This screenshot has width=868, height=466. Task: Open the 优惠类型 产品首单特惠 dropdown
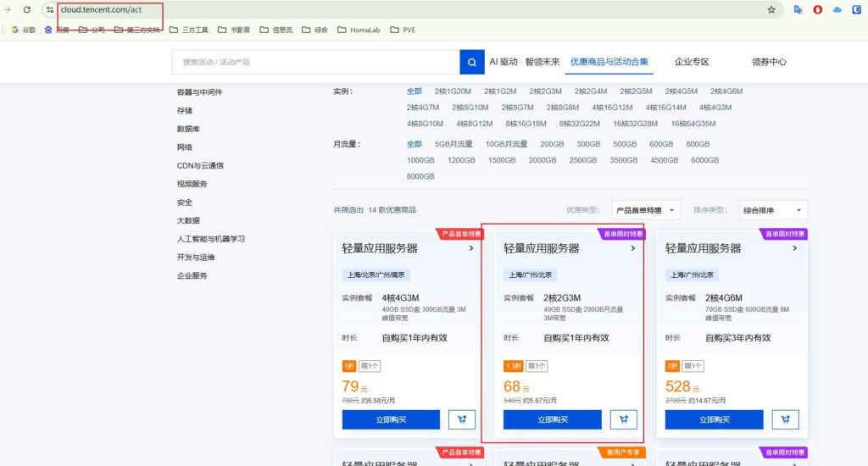(645, 210)
